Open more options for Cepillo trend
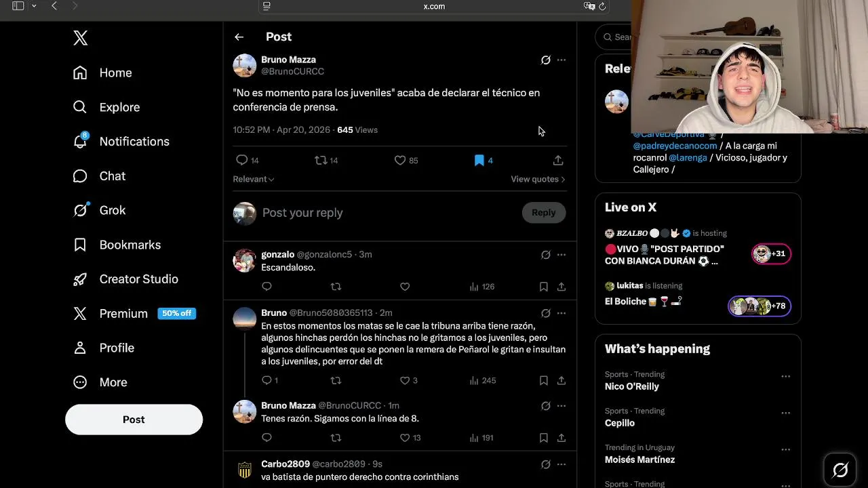The height and width of the screenshot is (488, 868). (785, 413)
